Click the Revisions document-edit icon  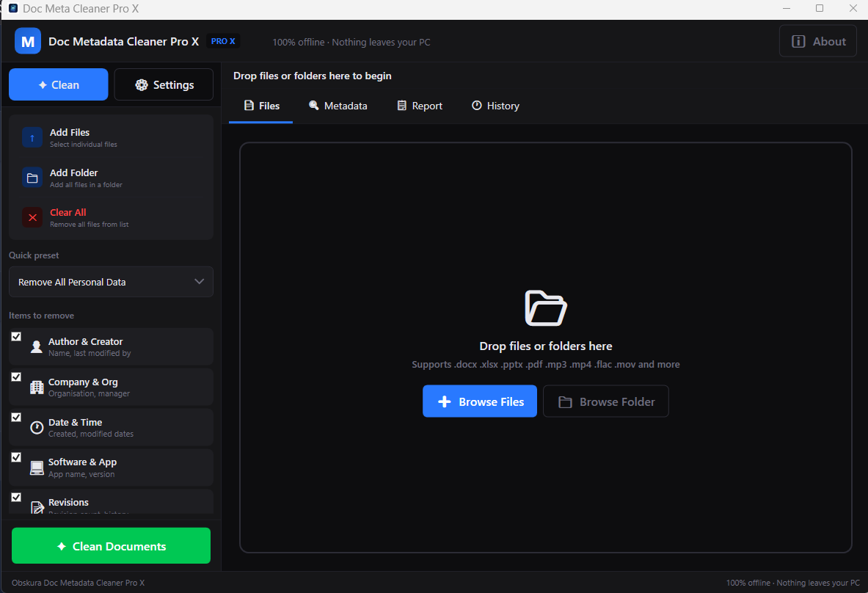[x=37, y=507]
